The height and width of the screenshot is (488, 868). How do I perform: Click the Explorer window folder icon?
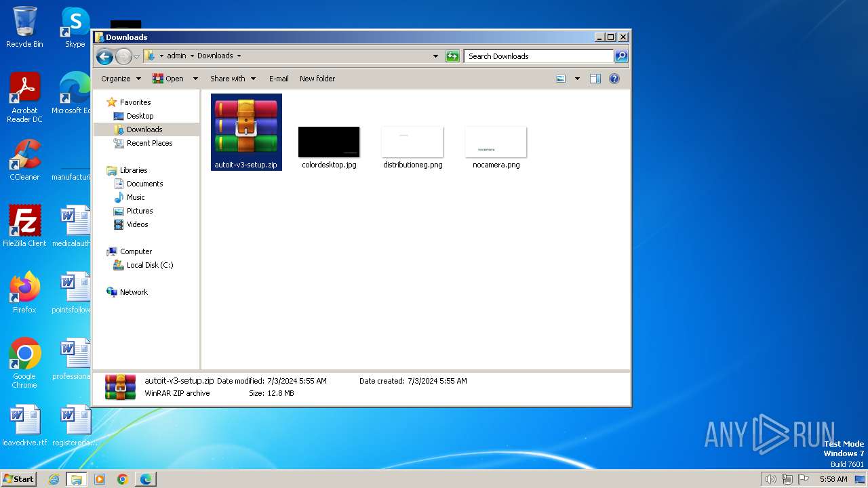click(99, 37)
